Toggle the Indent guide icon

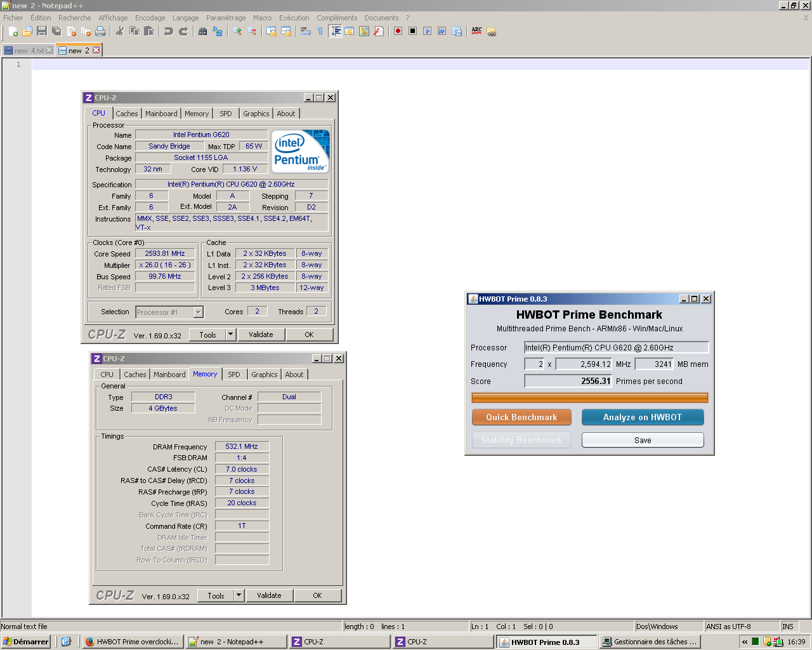point(336,31)
